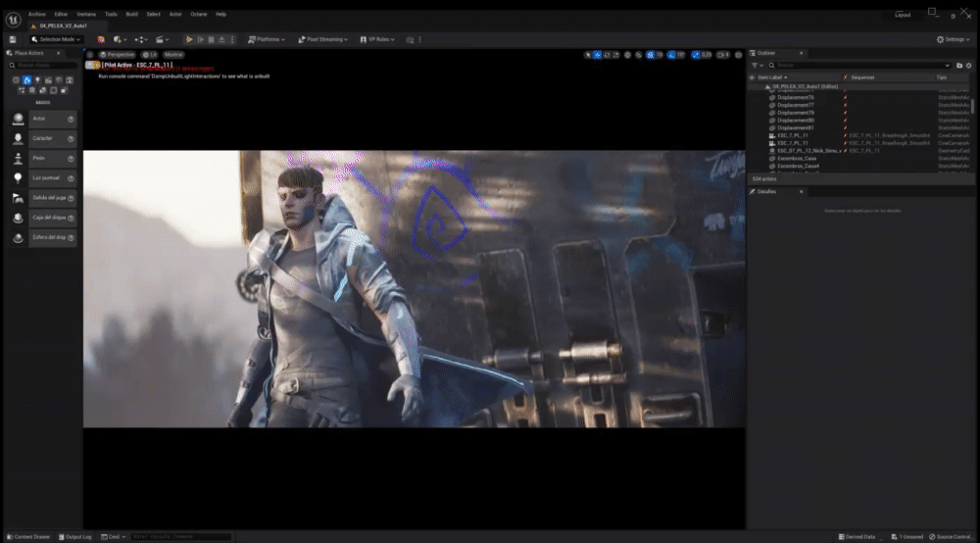Save the current level with the disk icon
The image size is (980, 543).
13,39
